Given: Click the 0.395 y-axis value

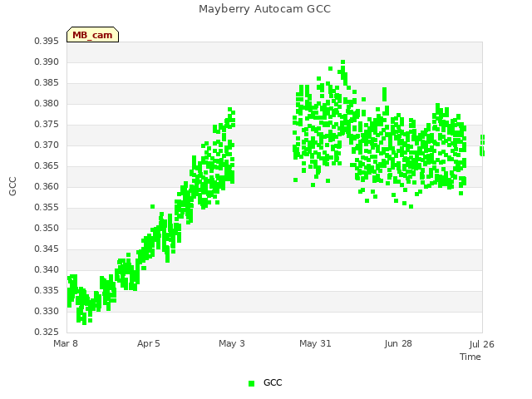Looking at the screenshot, I should [x=47, y=42].
